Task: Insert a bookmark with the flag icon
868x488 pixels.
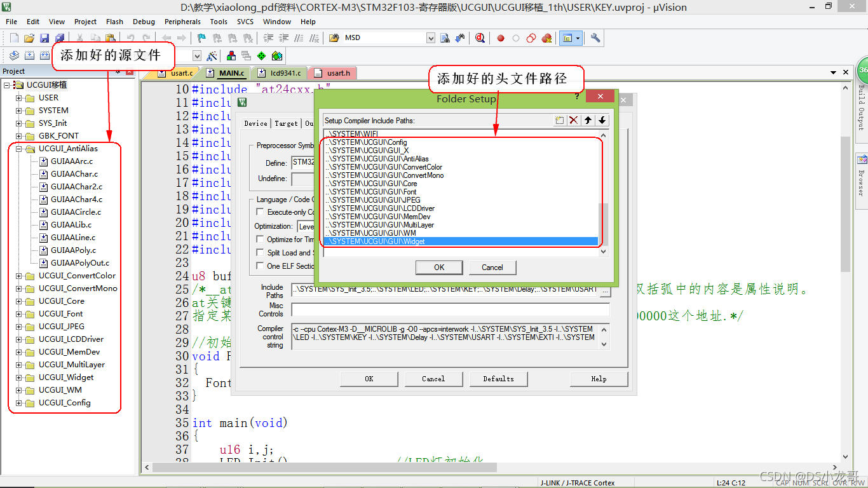Action: click(202, 38)
